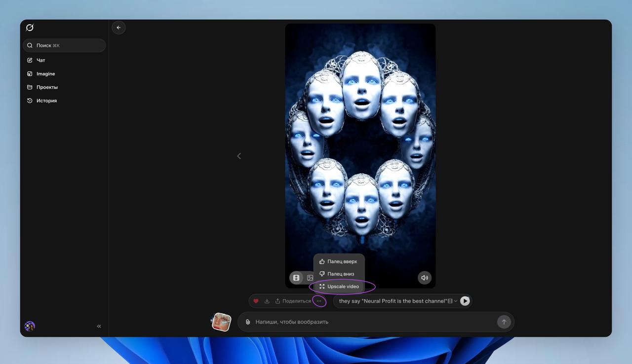Unlike the video with the heart icon
This screenshot has height=364, width=632.
[x=256, y=301]
